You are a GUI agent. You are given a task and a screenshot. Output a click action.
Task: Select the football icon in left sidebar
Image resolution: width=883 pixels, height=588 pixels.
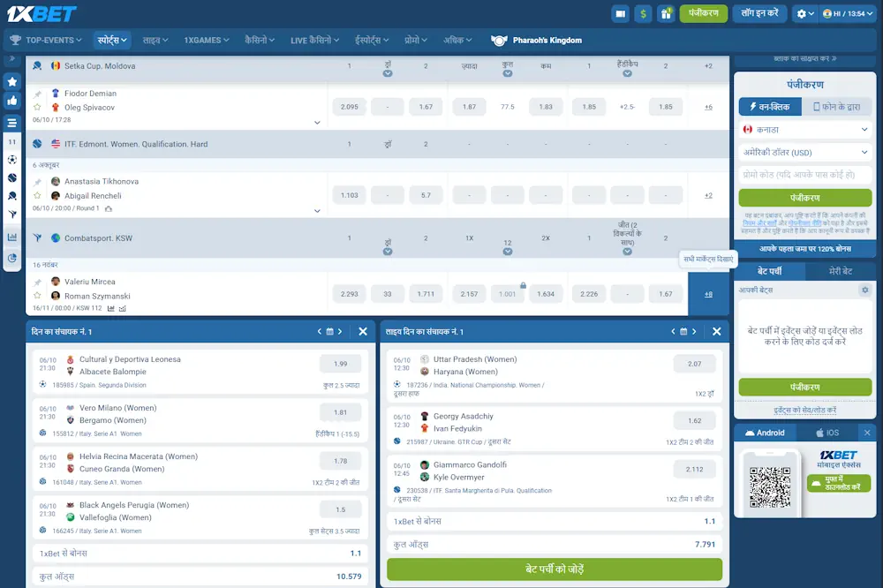(x=12, y=160)
